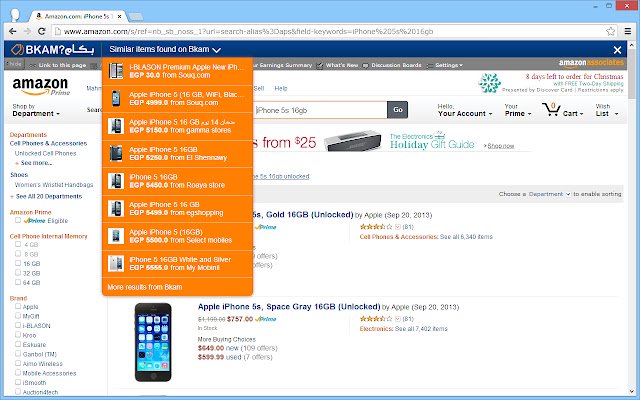The height and width of the screenshot is (400, 640).
Task: Open Apple iPhone 5s Space Gray link
Action: 289,307
